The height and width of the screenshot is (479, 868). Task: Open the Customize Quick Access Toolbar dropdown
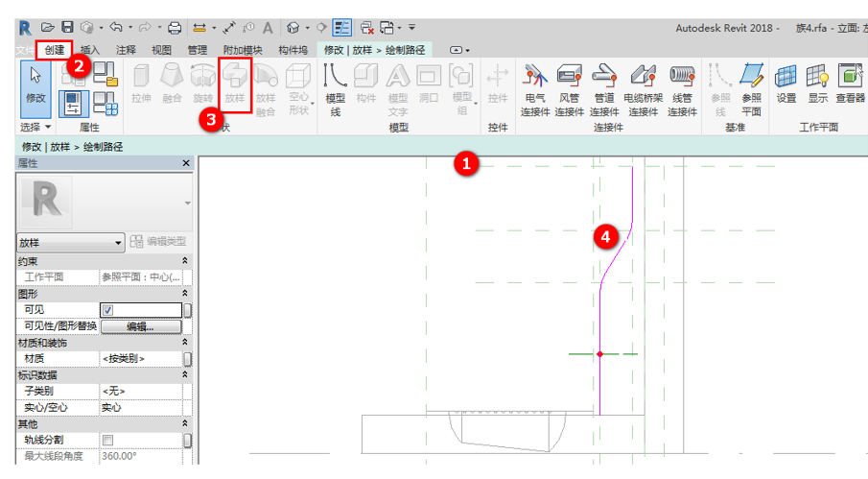411,27
